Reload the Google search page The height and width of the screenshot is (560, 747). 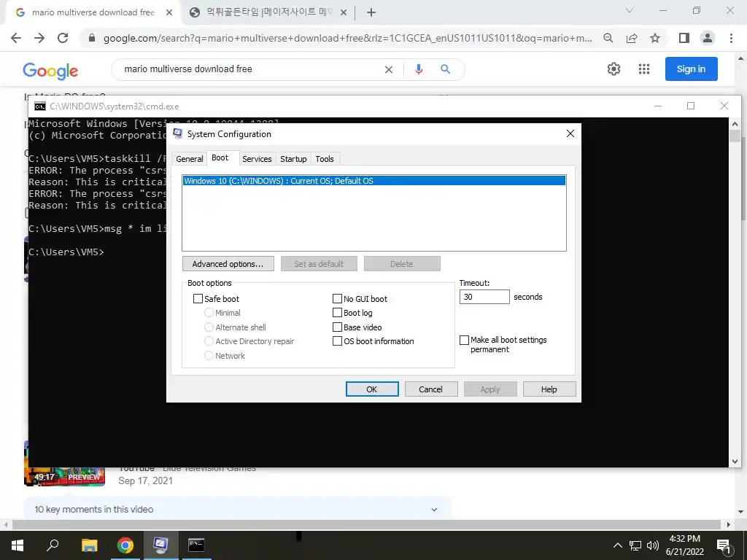point(63,38)
